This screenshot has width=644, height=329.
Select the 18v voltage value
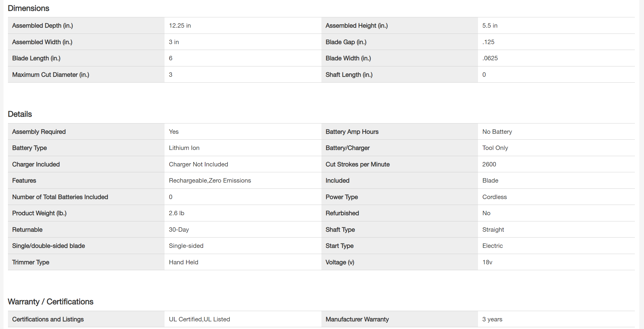pyautogui.click(x=487, y=262)
